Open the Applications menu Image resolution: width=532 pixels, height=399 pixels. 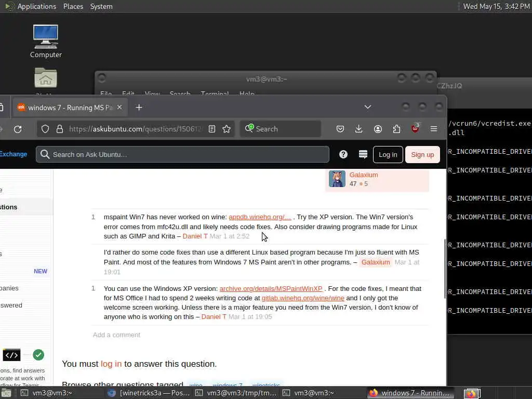point(37,6)
